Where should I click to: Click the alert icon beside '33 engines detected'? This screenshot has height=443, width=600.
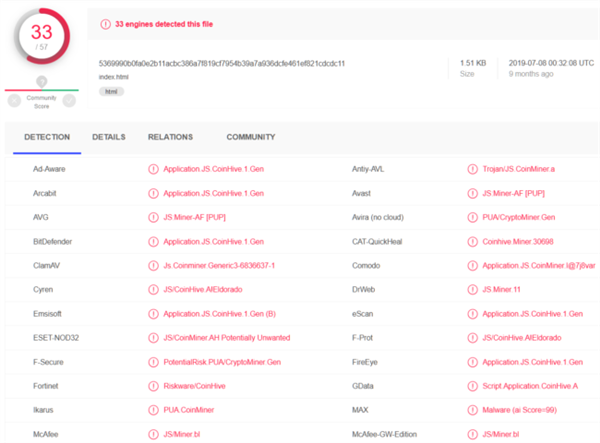107,23
